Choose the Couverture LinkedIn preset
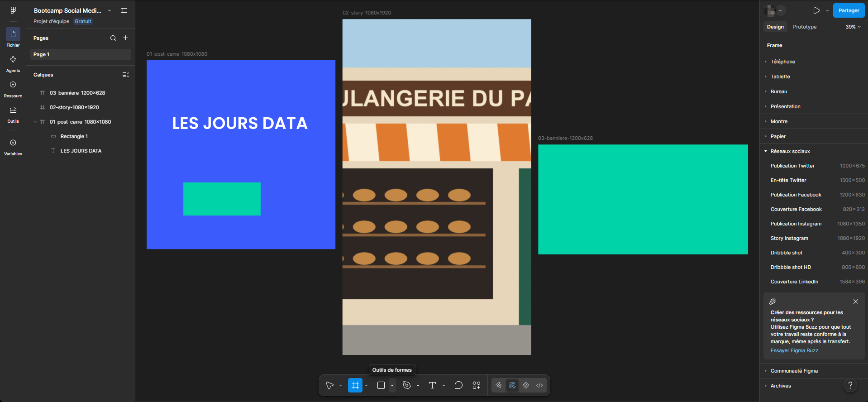 tap(814, 282)
